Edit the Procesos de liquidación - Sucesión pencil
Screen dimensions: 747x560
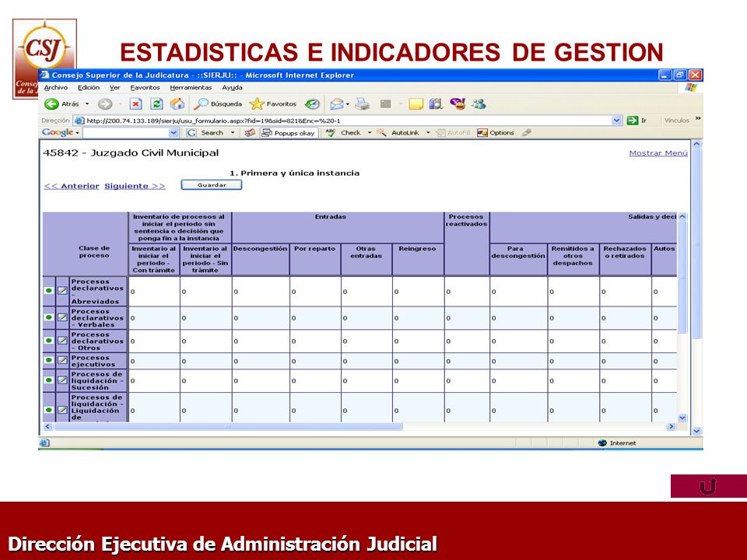click(62, 380)
